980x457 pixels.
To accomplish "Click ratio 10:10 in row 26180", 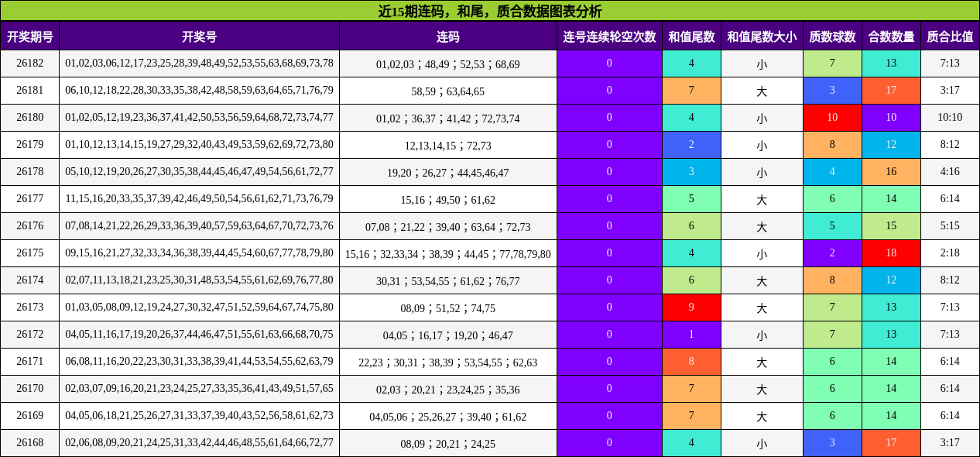I will coord(950,118).
